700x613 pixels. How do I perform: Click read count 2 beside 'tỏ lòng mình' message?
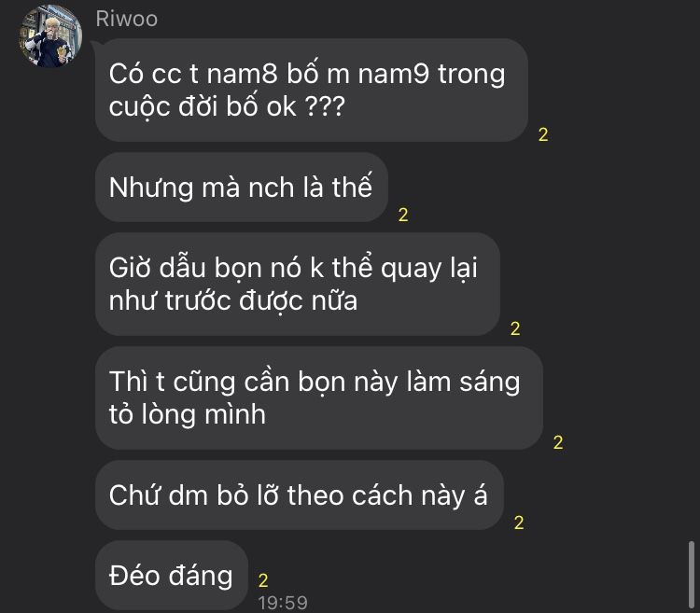(x=557, y=442)
